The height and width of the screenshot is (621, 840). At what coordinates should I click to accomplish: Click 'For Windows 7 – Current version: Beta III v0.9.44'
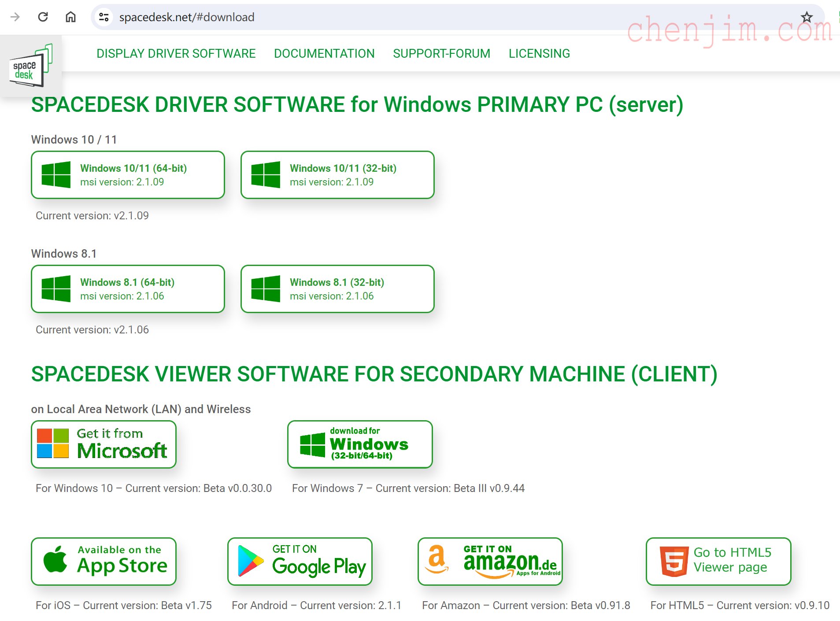click(408, 488)
